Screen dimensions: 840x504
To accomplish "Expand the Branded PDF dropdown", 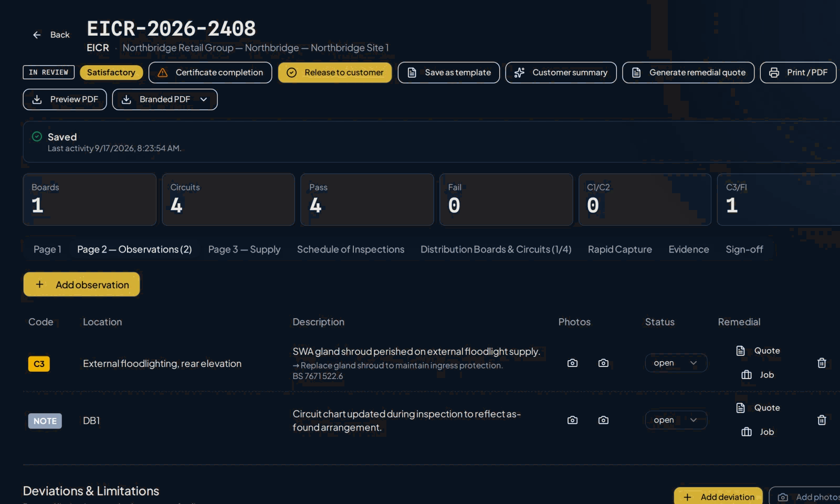I will (x=165, y=99).
